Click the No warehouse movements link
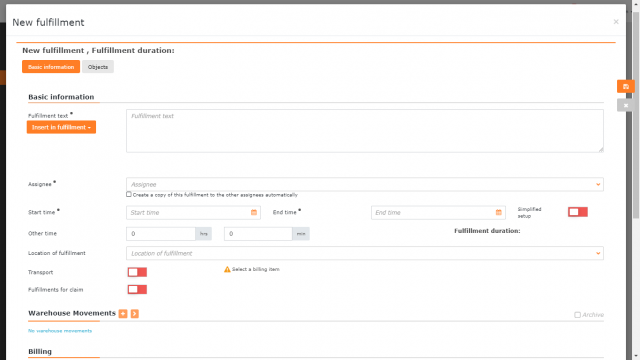This screenshot has height=360, width=640. pos(60,331)
